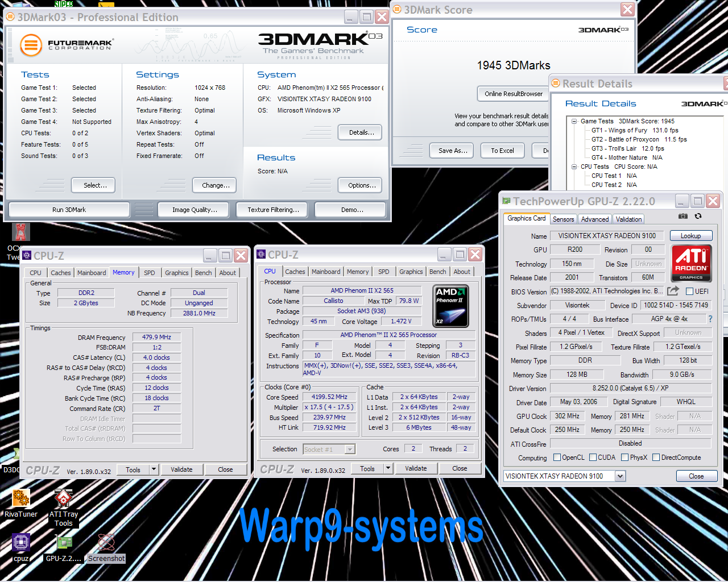Click the Change settings button
The image size is (728, 582).
tap(216, 185)
